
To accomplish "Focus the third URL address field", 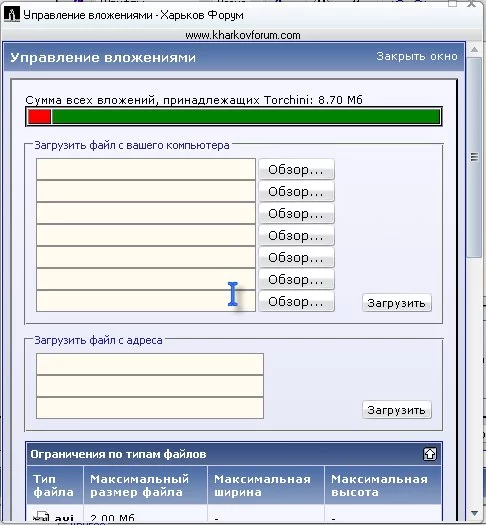I will click(150, 408).
